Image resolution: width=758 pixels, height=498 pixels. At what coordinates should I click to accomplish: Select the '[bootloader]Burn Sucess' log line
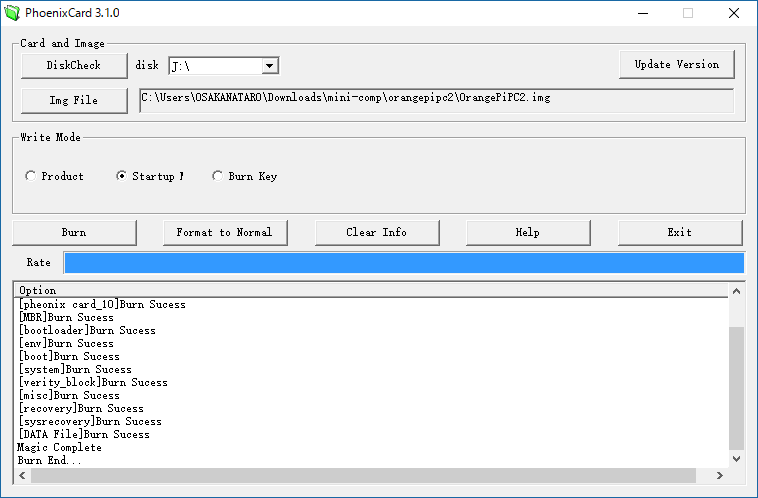(87, 331)
